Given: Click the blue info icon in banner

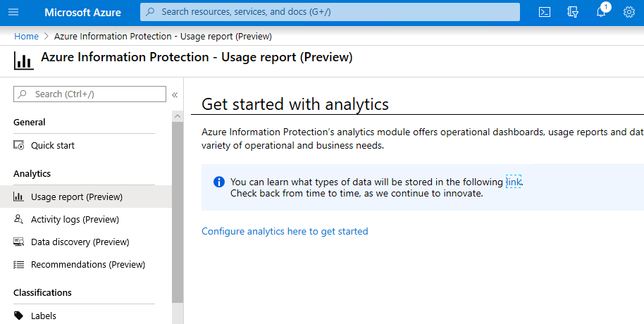Looking at the screenshot, I should tap(219, 182).
